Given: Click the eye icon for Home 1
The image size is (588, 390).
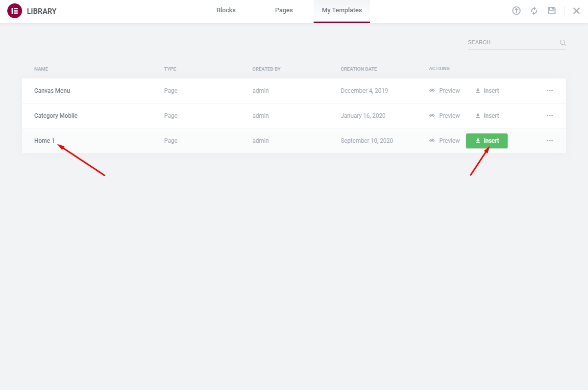Looking at the screenshot, I should pos(432,141).
